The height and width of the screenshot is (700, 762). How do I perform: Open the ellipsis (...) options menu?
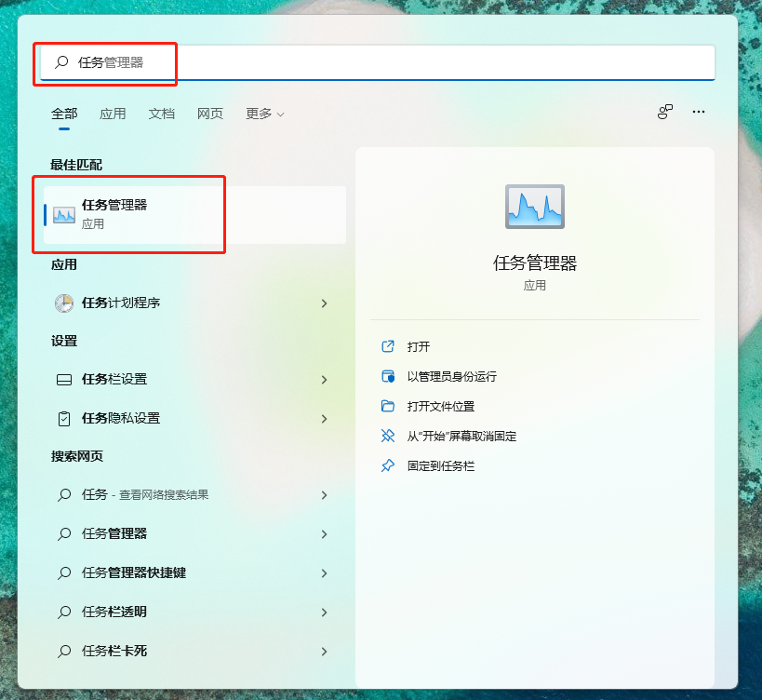699,112
